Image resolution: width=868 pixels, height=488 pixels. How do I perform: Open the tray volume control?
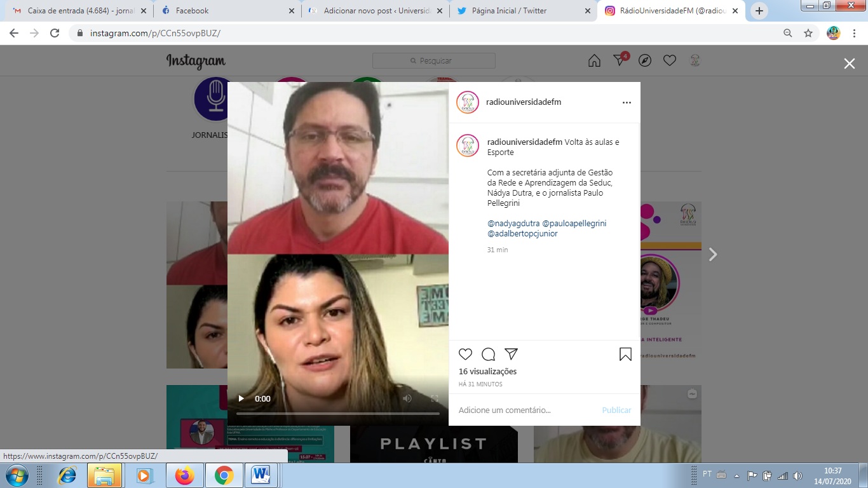(x=797, y=475)
